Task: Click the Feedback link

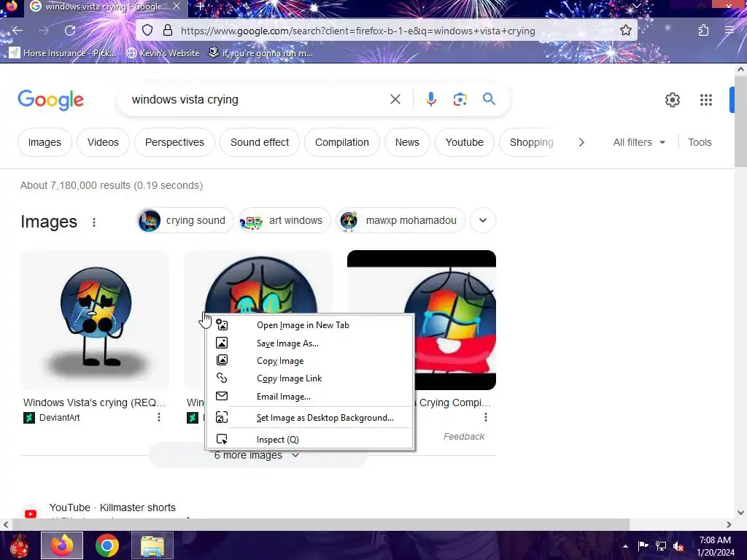Action: tap(463, 437)
